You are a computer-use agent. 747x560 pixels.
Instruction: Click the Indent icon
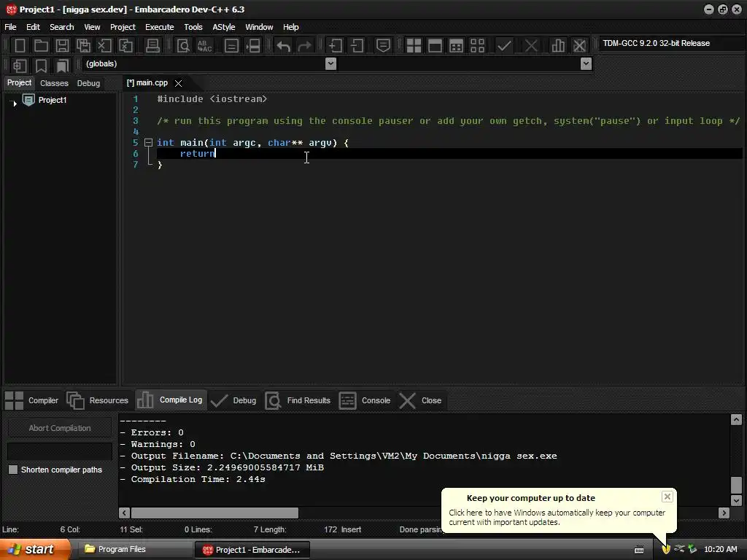[336, 46]
